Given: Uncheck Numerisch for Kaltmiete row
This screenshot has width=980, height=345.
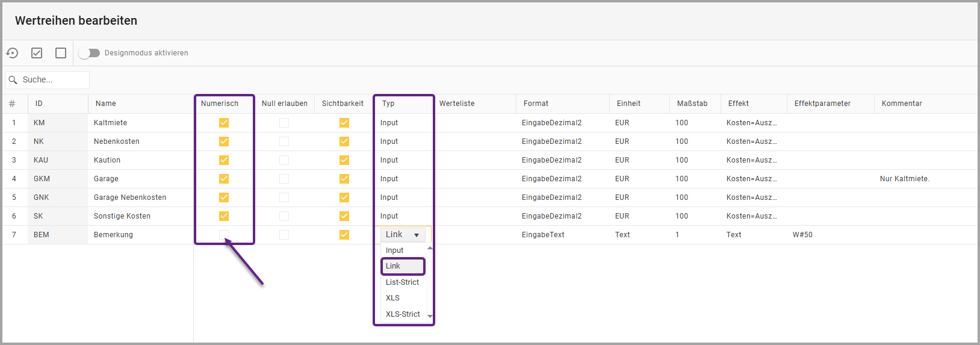Looking at the screenshot, I should click(224, 123).
